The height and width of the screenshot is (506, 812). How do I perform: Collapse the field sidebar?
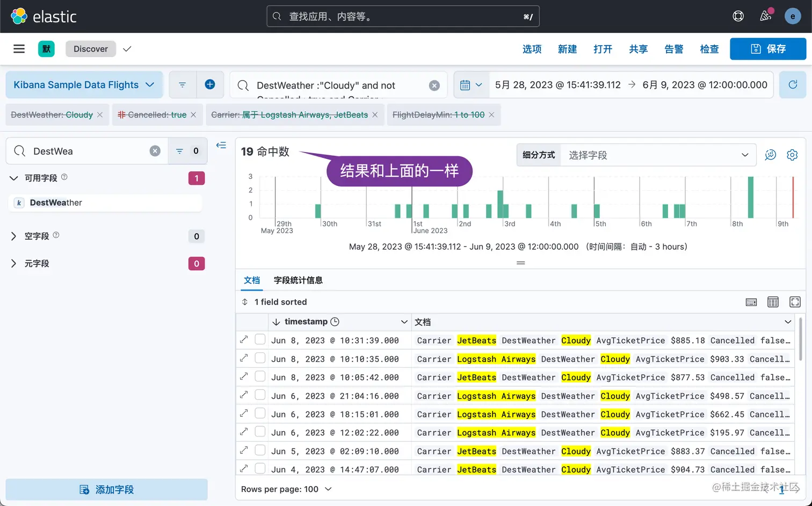221,146
